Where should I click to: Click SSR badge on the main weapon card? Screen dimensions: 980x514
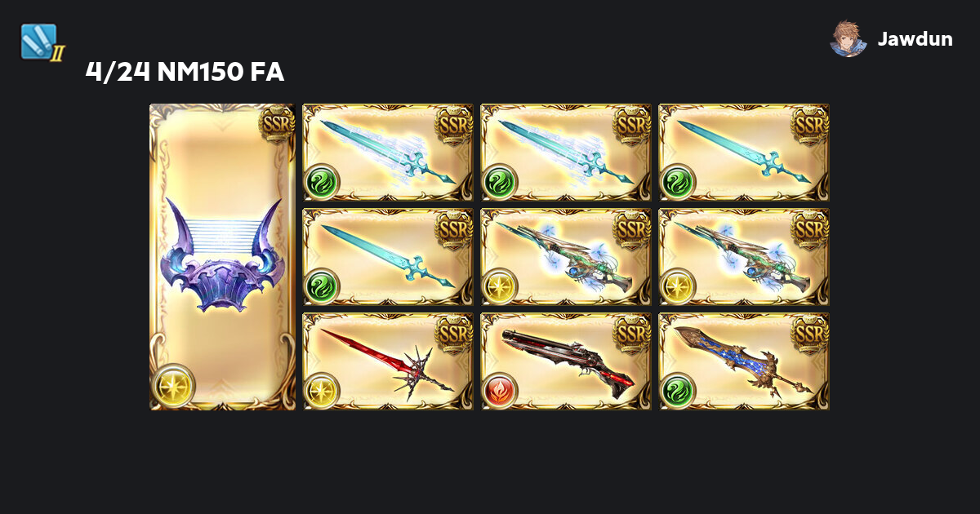click(276, 123)
